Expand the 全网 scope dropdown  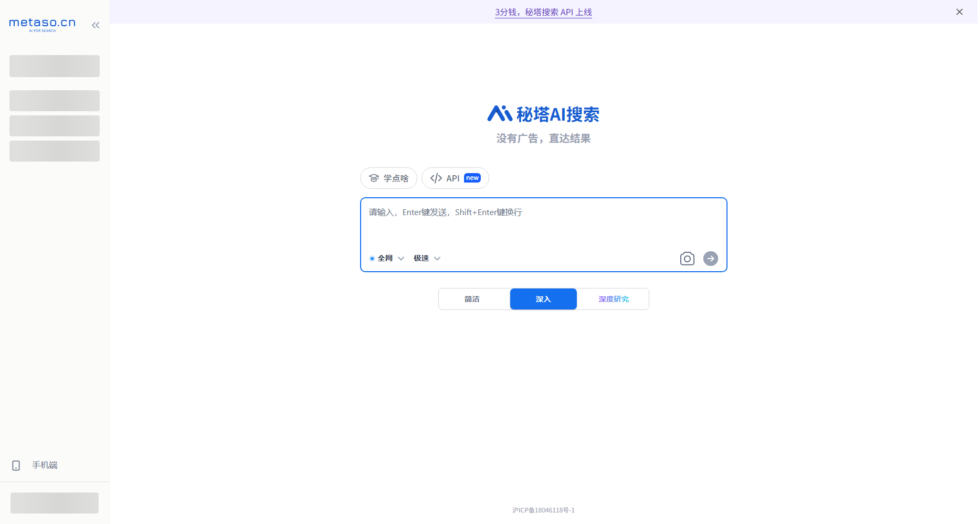point(387,258)
